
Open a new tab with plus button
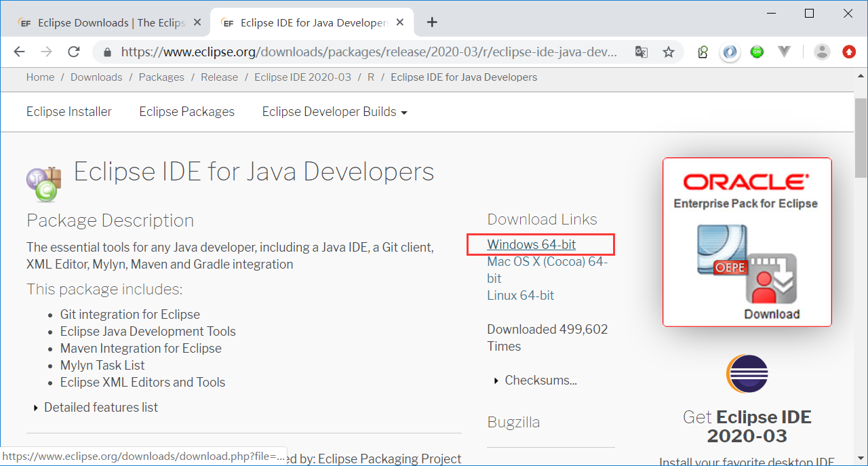click(x=432, y=22)
